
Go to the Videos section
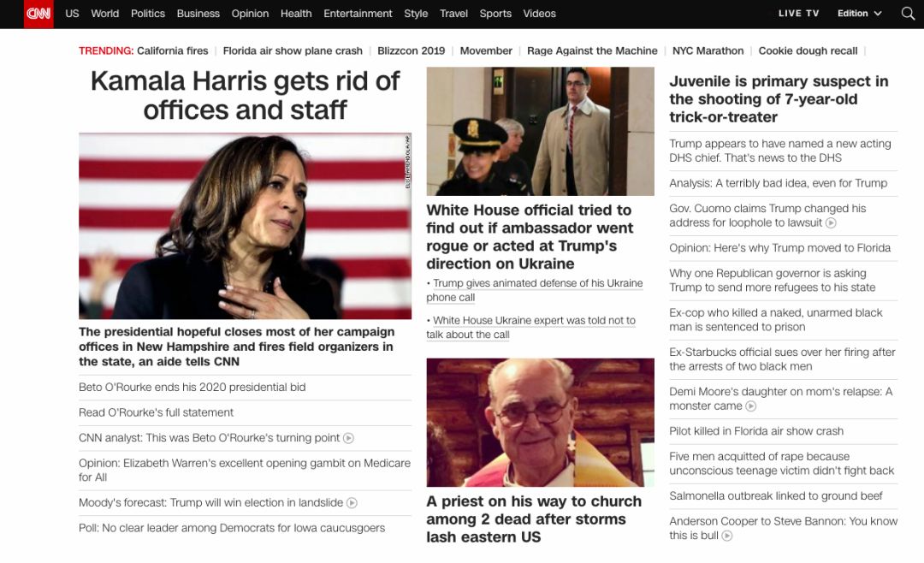pos(539,13)
